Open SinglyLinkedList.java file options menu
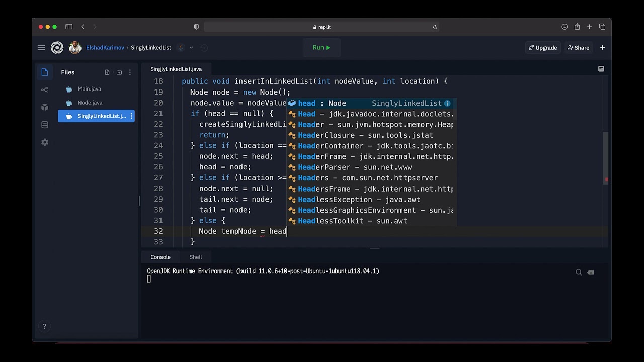The width and height of the screenshot is (644, 362). [131, 116]
